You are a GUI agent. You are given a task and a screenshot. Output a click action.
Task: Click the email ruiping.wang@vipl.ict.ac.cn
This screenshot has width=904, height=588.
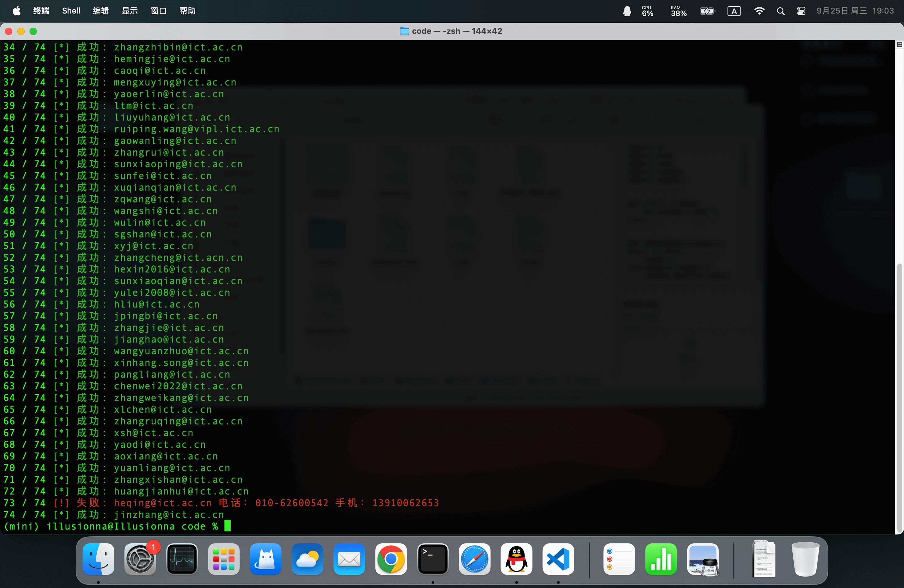pos(196,129)
